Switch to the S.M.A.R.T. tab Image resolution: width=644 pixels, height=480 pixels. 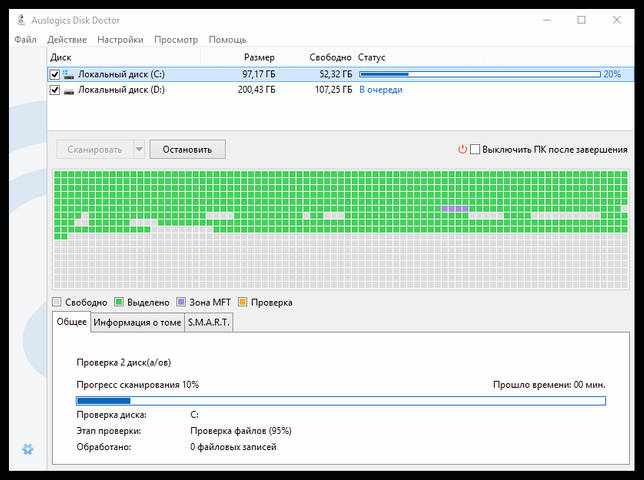tap(209, 323)
